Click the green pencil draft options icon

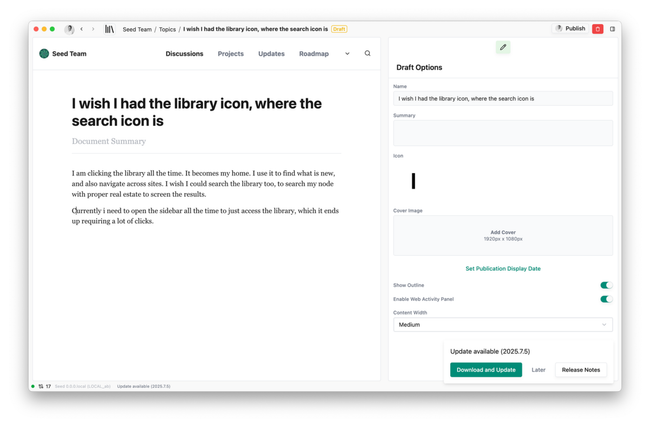(x=503, y=47)
